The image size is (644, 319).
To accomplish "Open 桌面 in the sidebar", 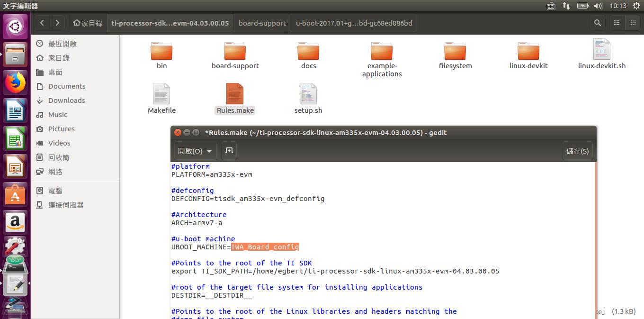I will pyautogui.click(x=75, y=72).
